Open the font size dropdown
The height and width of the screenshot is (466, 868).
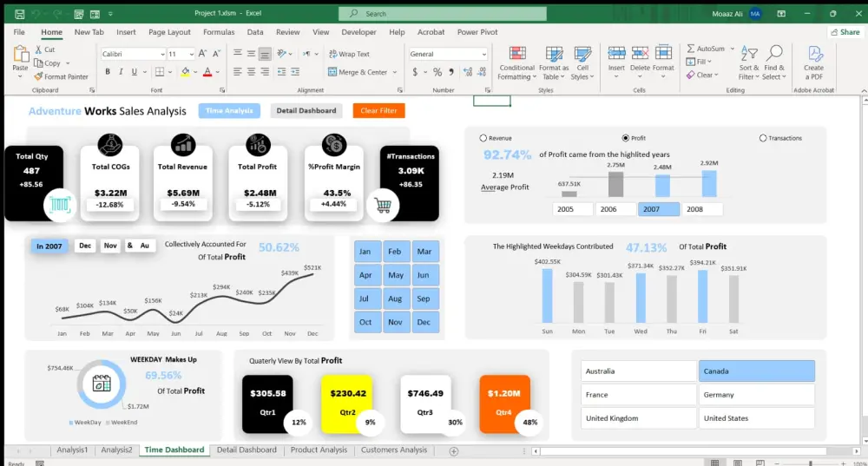tap(192, 55)
